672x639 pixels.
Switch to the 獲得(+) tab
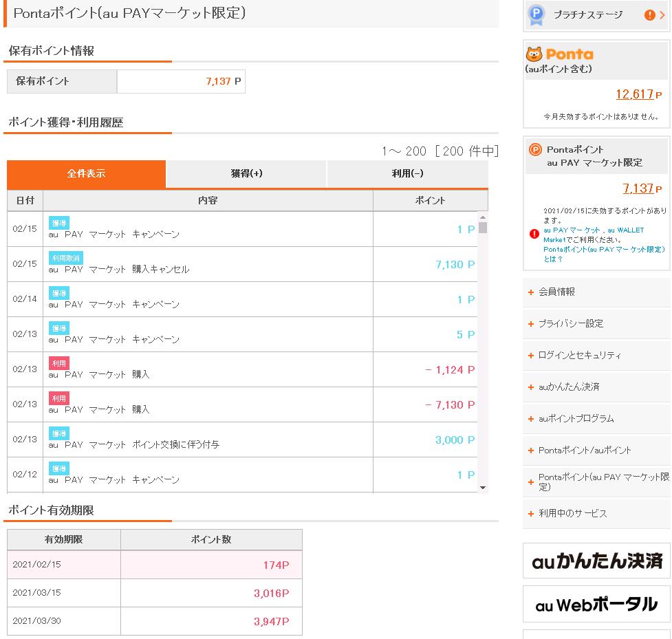pyautogui.click(x=246, y=173)
